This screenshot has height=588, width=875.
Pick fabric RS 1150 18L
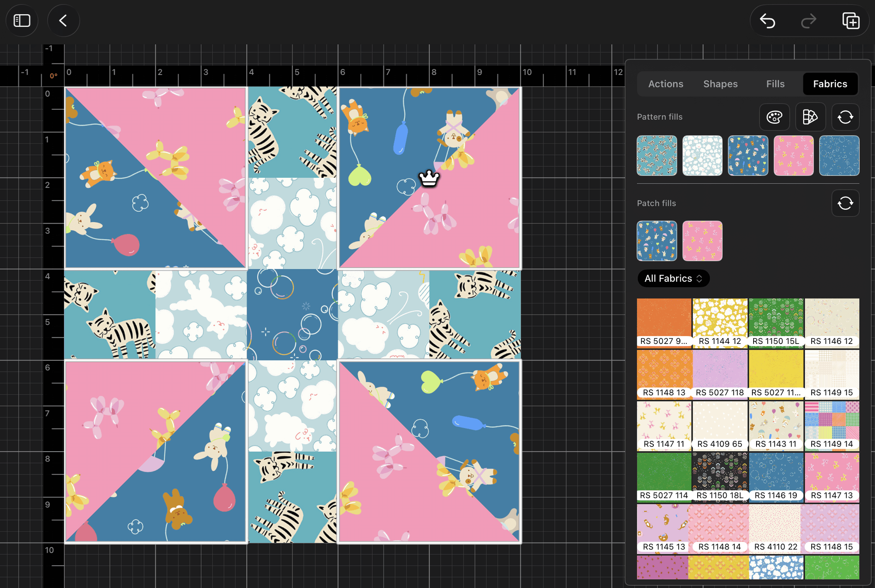[720, 477]
